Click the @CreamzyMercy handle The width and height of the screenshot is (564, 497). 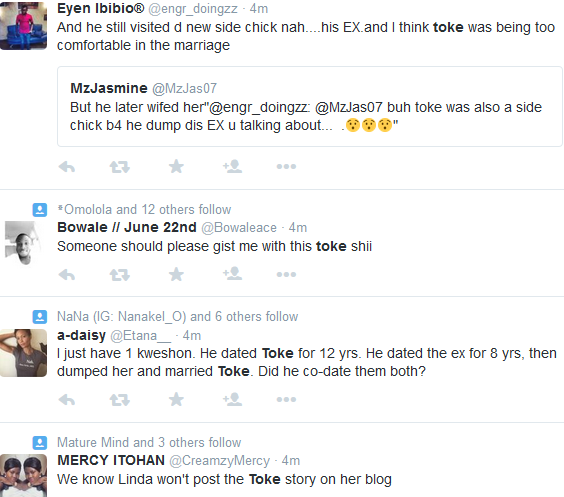(219, 461)
